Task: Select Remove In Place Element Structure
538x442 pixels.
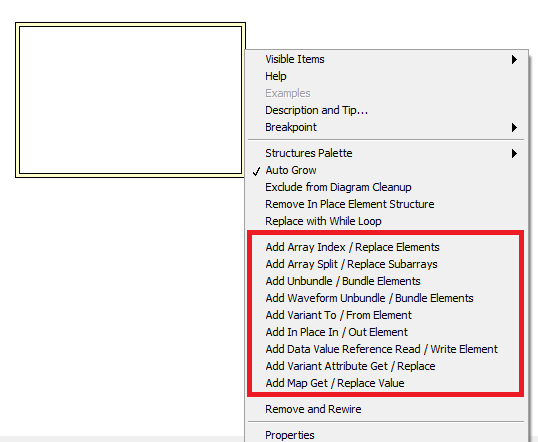Action: pyautogui.click(x=386, y=204)
